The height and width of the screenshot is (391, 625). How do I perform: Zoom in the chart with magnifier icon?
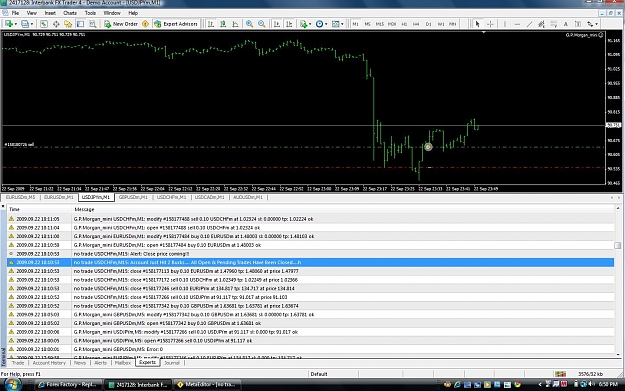(249, 24)
